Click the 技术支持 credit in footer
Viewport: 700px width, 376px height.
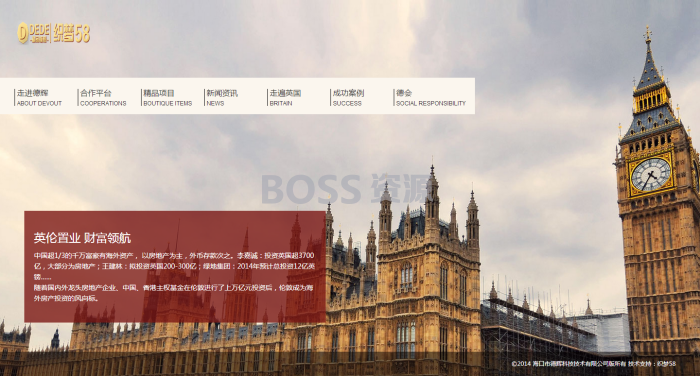point(652,363)
